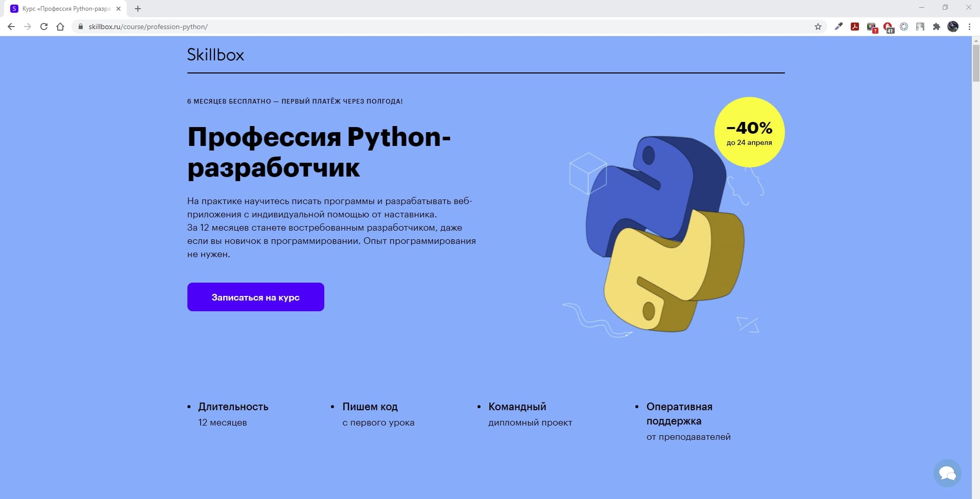Click the -40% discount yellow badge

[749, 132]
